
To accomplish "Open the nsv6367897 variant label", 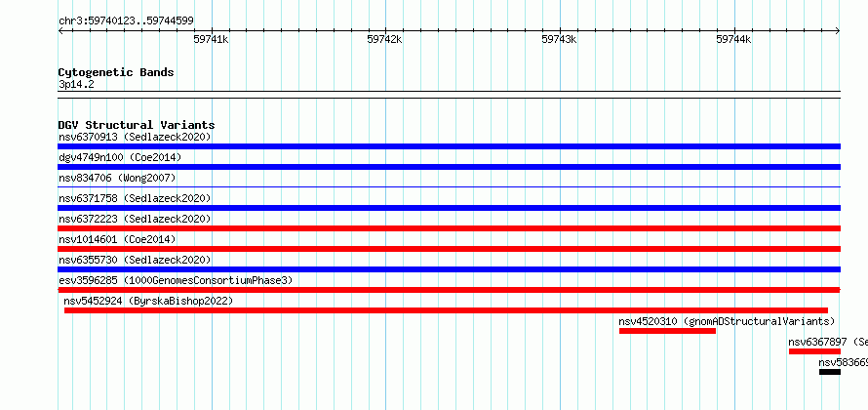I will pos(828,342).
